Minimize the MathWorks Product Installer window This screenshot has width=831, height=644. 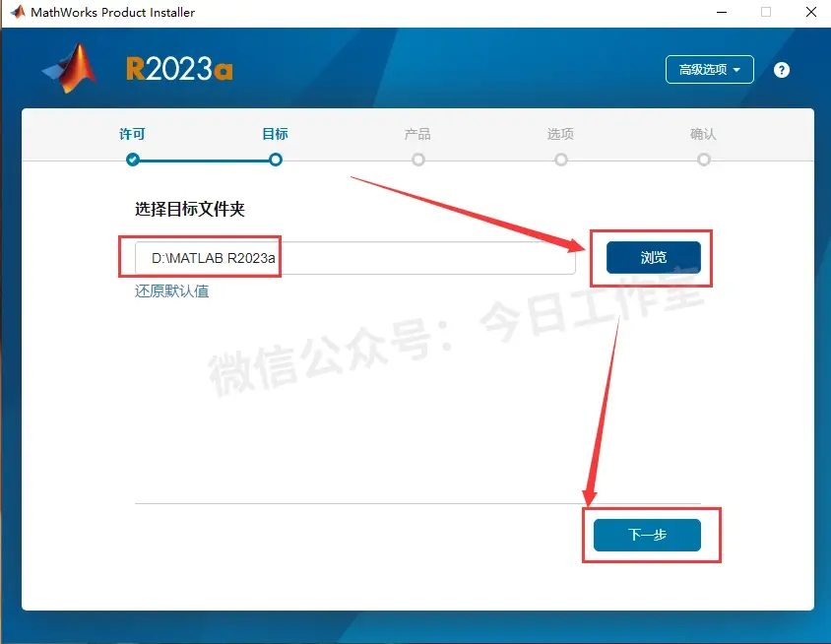722,12
